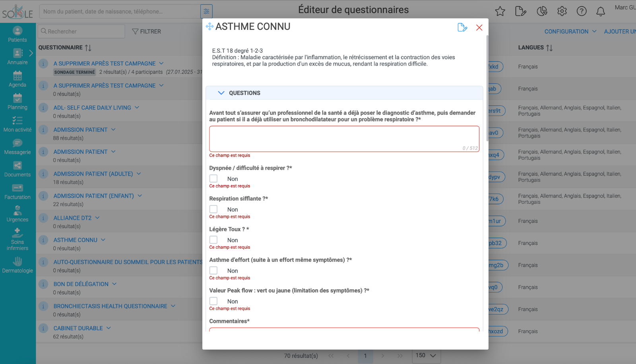Expand ASTHME CONNU row chevron
This screenshot has height=364, width=636.
[103, 240]
